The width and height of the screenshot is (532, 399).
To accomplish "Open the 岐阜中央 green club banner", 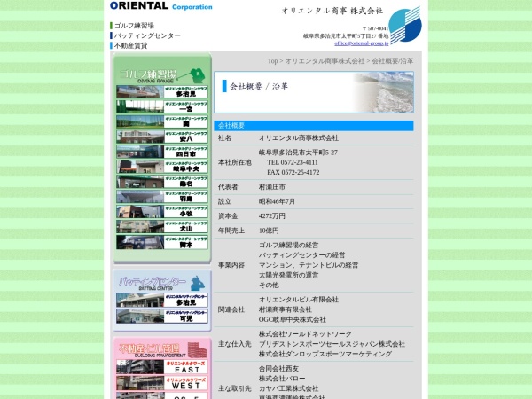I will tap(162, 167).
